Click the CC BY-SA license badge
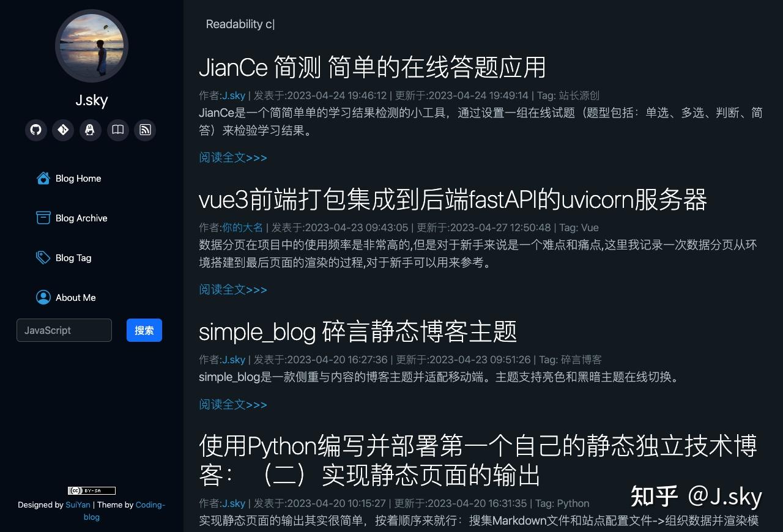 click(92, 490)
